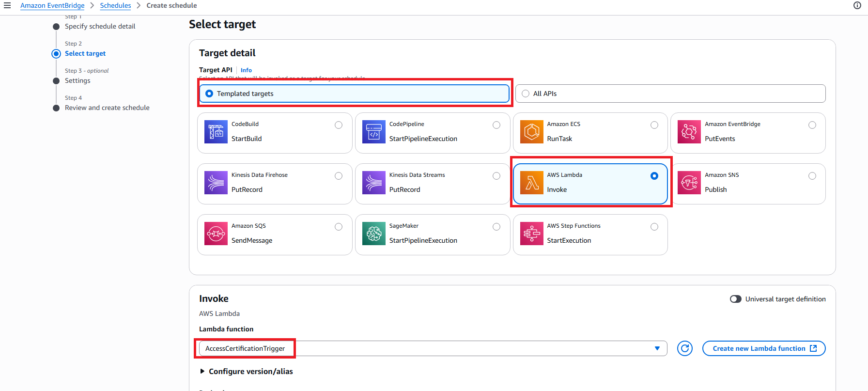This screenshot has height=391, width=868.
Task: Go to Settings optional step
Action: [77, 80]
